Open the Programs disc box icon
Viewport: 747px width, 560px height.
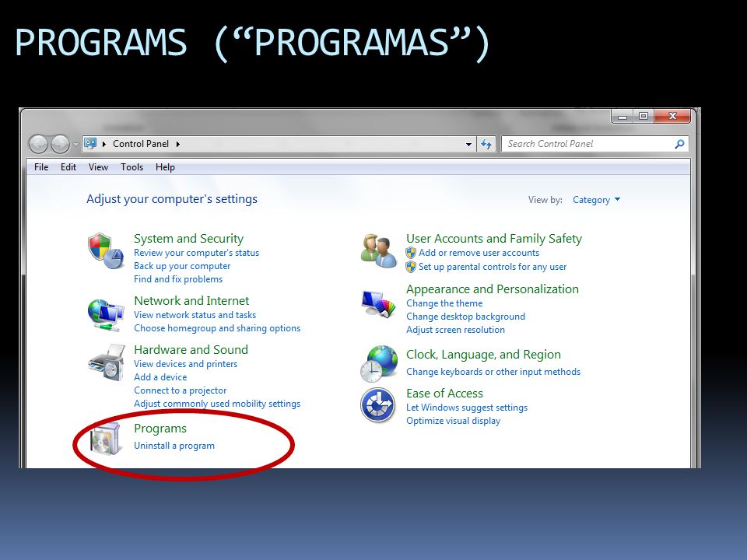coord(105,439)
